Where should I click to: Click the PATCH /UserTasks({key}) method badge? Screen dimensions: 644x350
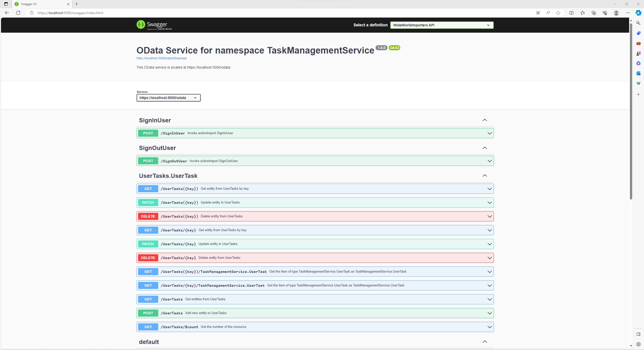[x=148, y=203]
